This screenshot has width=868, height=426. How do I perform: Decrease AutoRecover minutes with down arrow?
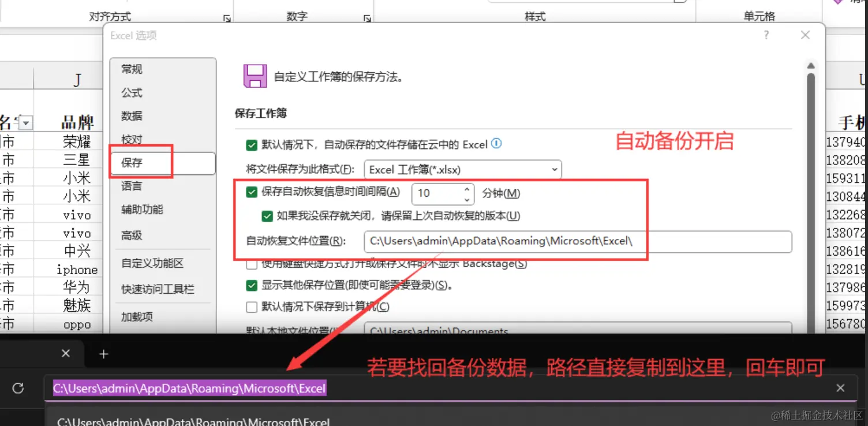466,199
